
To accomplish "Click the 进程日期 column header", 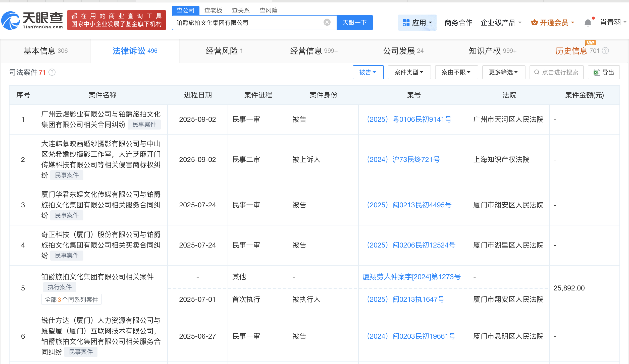I will (198, 95).
